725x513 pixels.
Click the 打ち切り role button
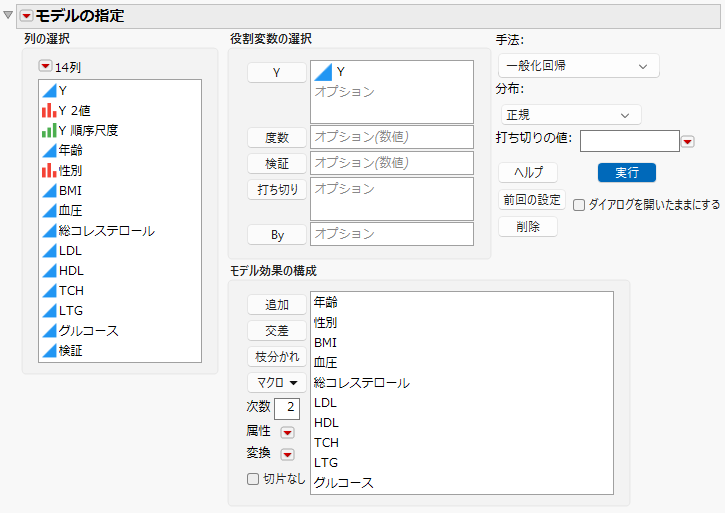pyautogui.click(x=277, y=189)
